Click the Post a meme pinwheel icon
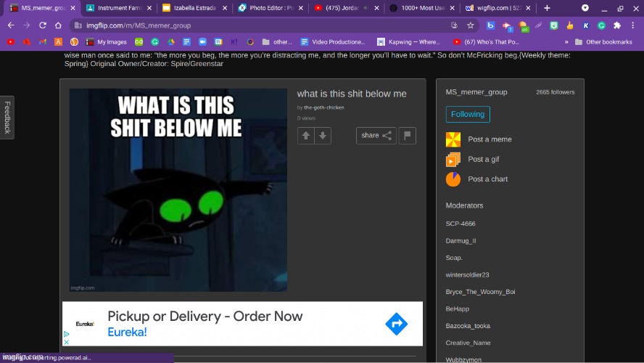 point(453,139)
